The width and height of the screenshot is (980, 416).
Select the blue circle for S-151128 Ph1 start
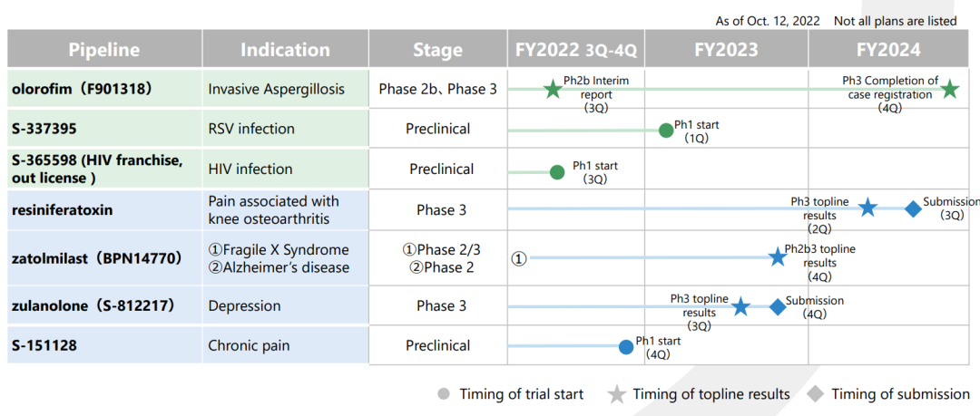coord(626,346)
